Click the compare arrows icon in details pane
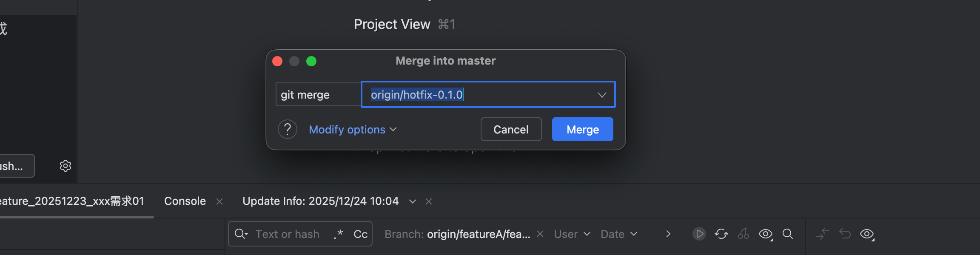 [x=823, y=234]
